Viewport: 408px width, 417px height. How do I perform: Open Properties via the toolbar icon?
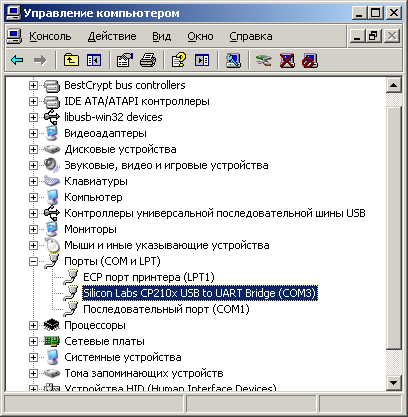125,60
